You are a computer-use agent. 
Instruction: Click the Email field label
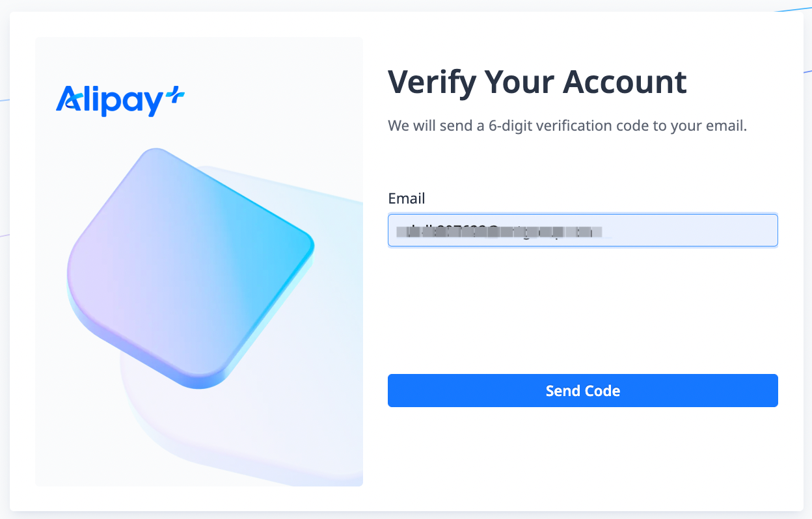[406, 198]
